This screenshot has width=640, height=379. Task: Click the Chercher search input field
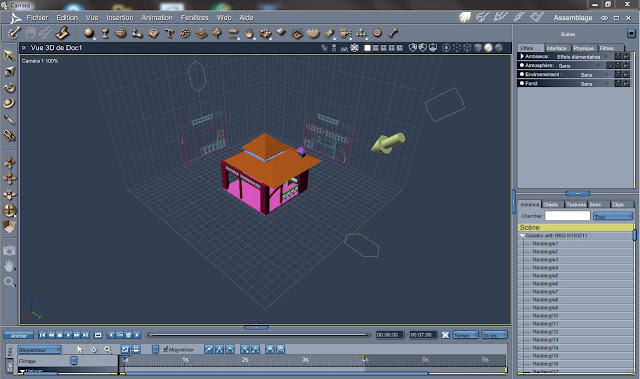point(567,215)
